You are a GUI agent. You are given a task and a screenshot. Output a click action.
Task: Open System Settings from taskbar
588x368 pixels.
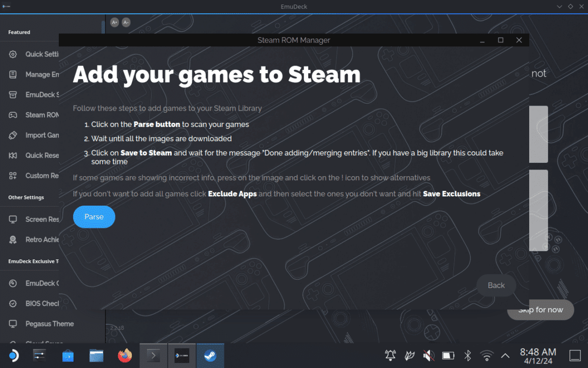tap(40, 355)
